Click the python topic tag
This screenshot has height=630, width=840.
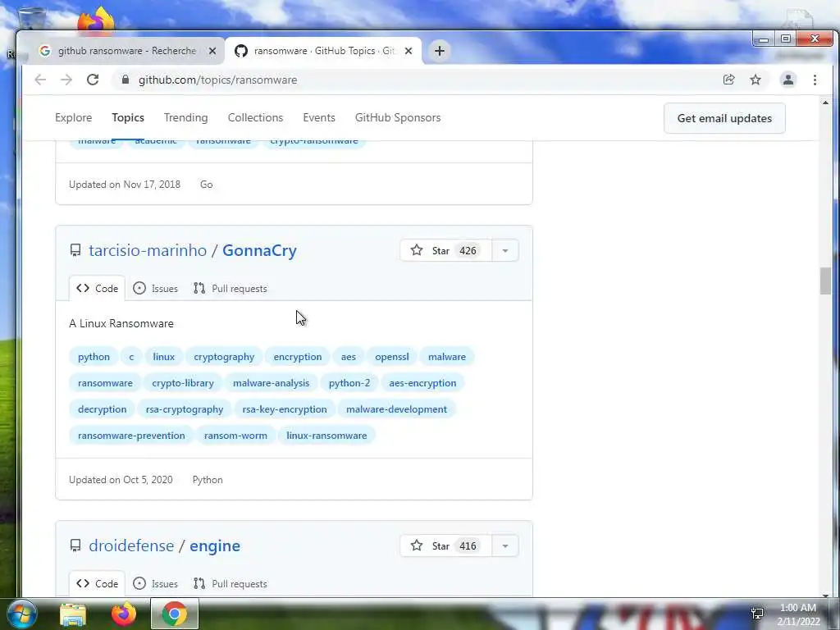pos(94,357)
